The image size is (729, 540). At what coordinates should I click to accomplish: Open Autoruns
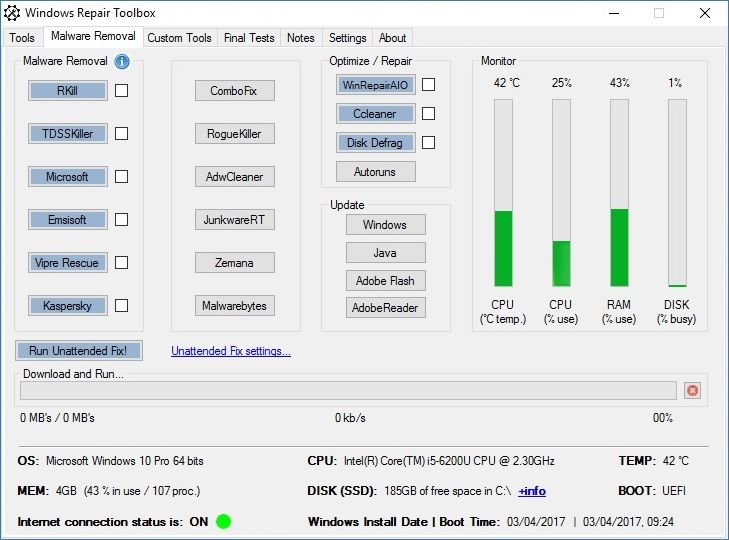tap(376, 172)
